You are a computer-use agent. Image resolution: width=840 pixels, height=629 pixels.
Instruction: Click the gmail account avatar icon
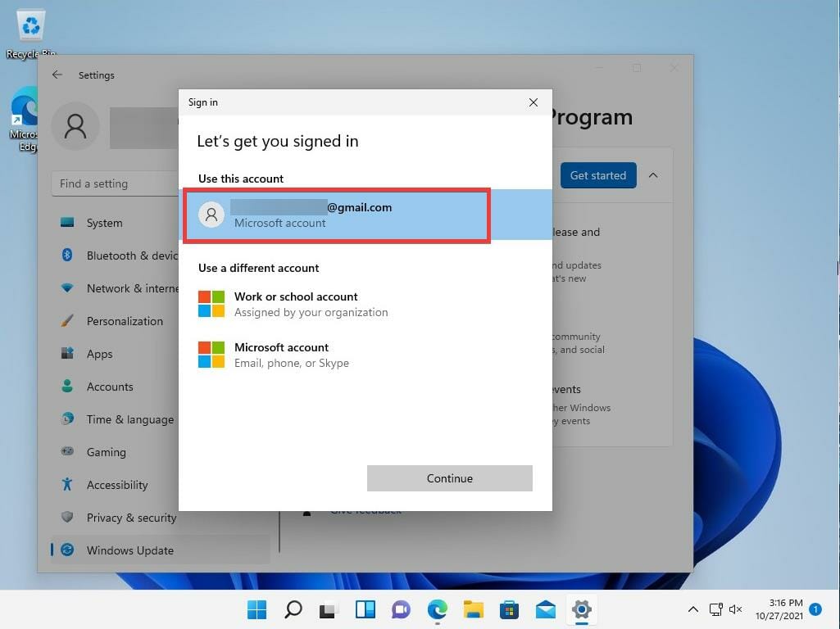coord(211,215)
